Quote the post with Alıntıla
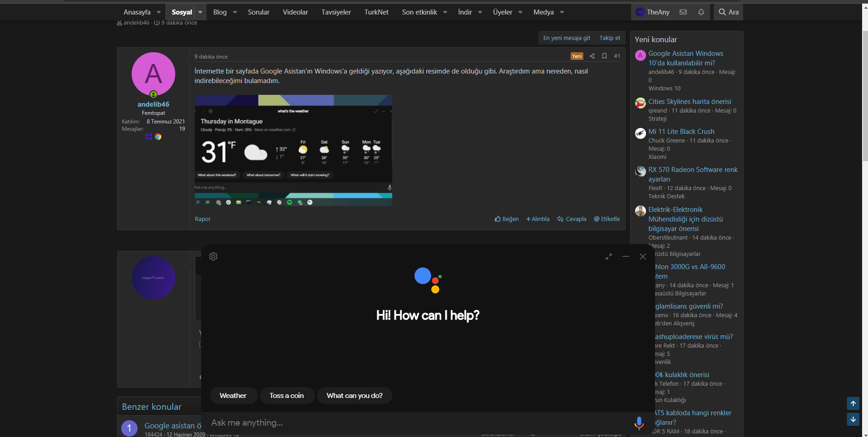This screenshot has width=868, height=437. (538, 219)
